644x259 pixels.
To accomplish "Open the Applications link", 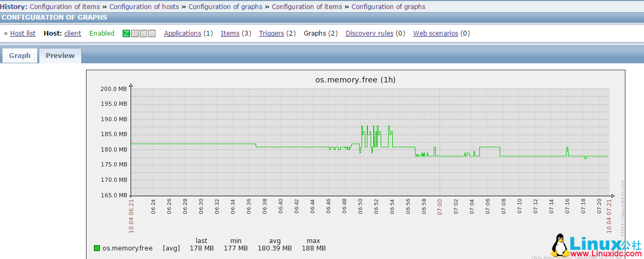I will click(x=183, y=34).
